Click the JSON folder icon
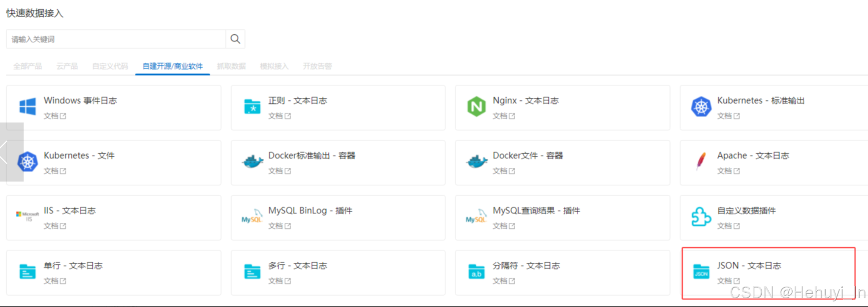Screen dimensions: 868x307 (x=701, y=272)
